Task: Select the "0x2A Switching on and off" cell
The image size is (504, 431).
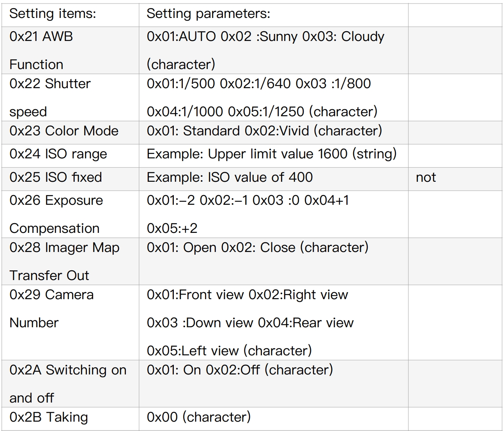Action: point(68,384)
